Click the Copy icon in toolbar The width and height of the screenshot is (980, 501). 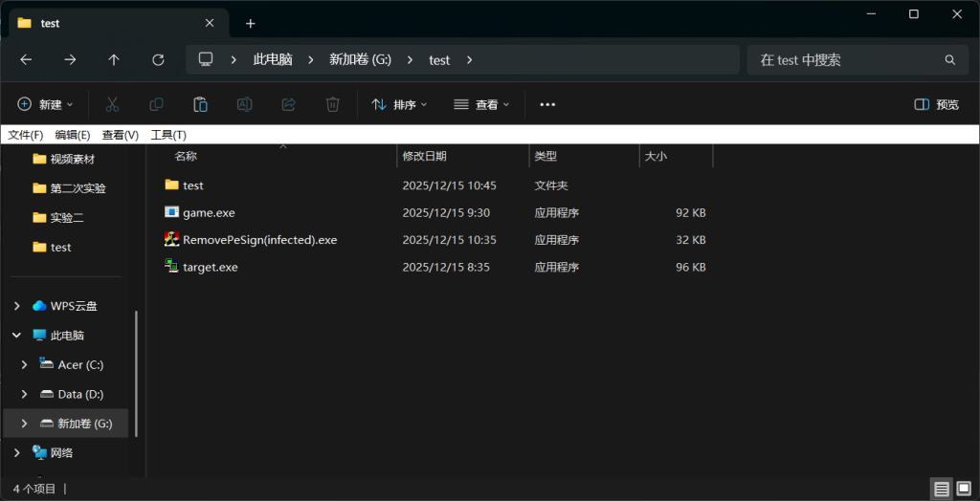pos(156,104)
